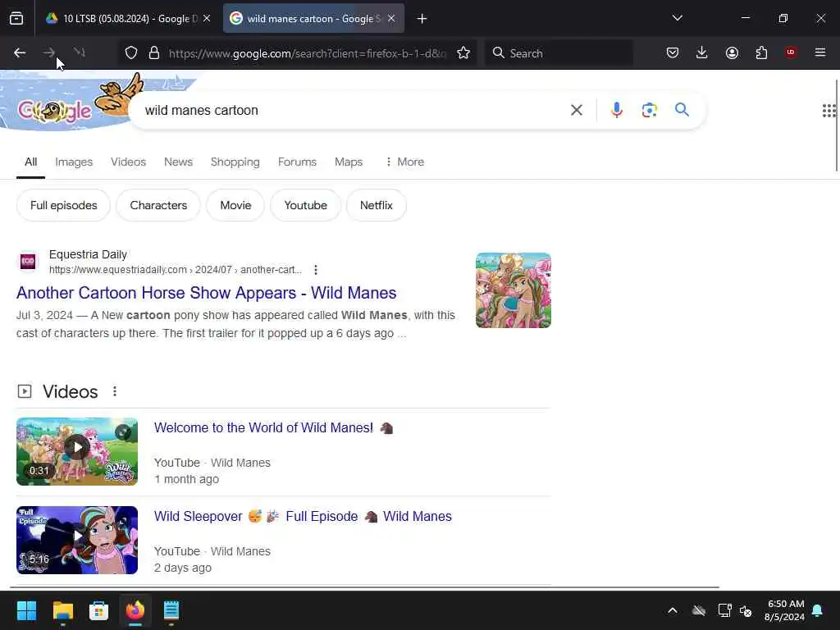Open Another Cartoon Horse Show Appears link

206,293
